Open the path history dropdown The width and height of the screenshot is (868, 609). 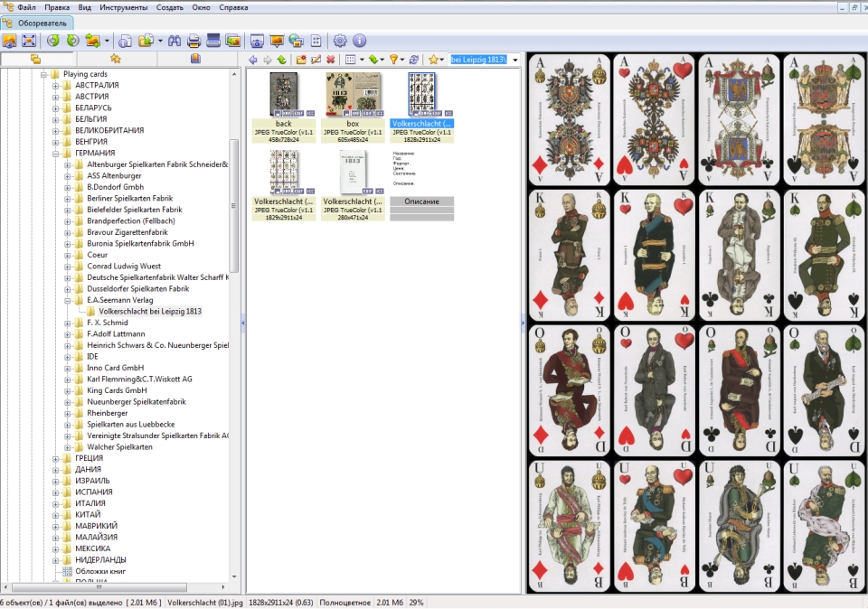514,60
